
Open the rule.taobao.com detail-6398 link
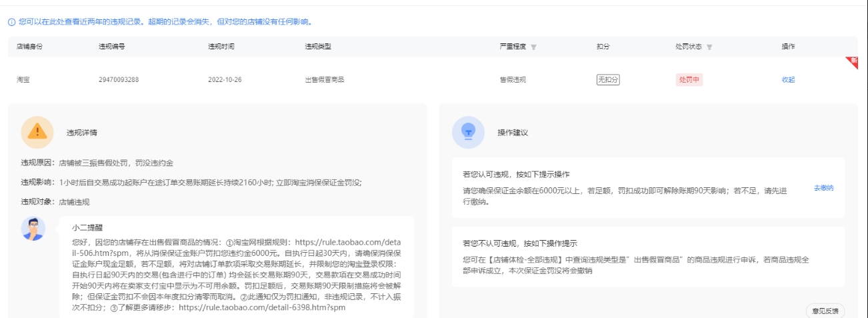click(x=262, y=308)
